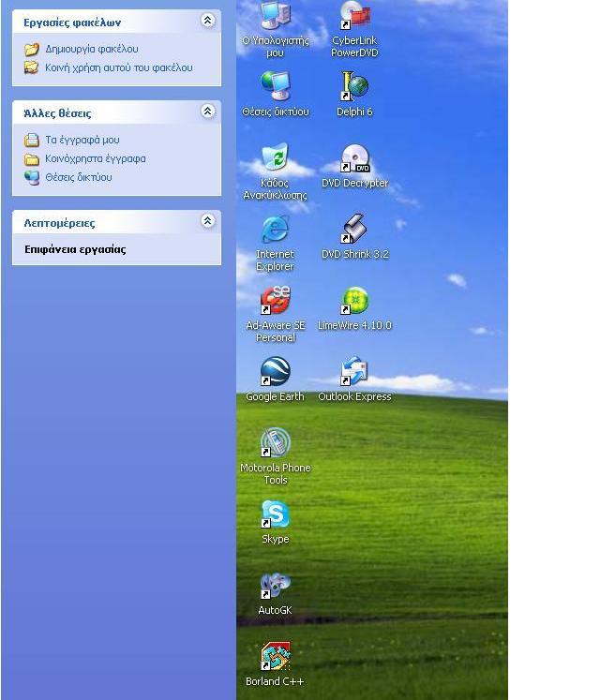Click the Κάδος Ανακύκλωσης recycle bin icon

tap(276, 156)
